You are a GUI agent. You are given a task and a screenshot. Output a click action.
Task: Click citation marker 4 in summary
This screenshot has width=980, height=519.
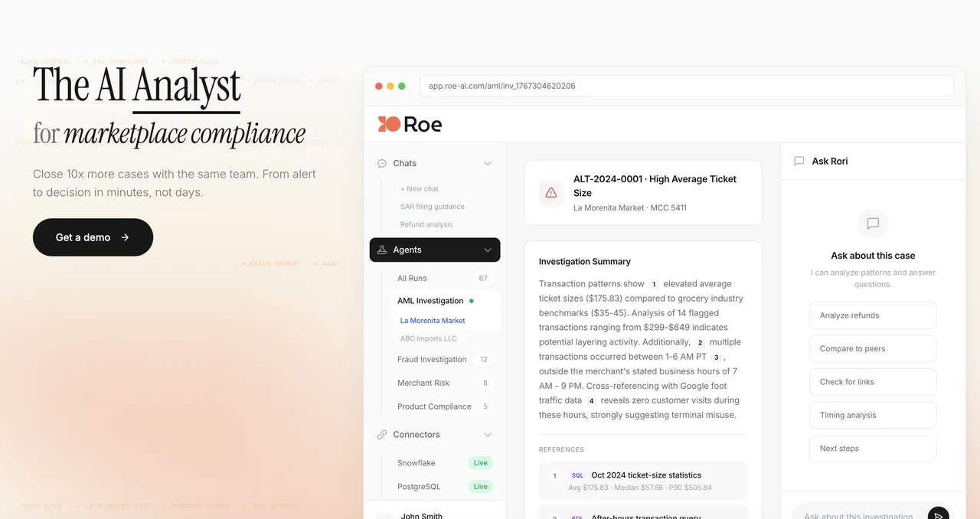(x=591, y=401)
